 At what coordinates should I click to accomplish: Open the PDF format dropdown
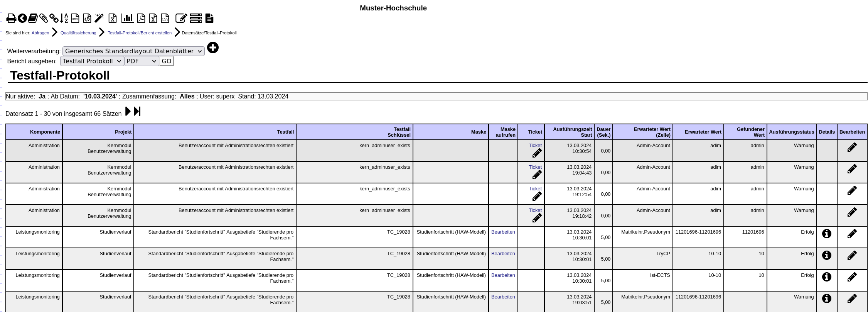coord(141,61)
